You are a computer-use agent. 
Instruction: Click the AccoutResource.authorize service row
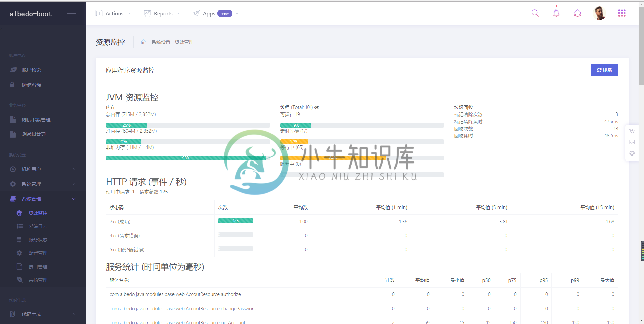coord(362,294)
